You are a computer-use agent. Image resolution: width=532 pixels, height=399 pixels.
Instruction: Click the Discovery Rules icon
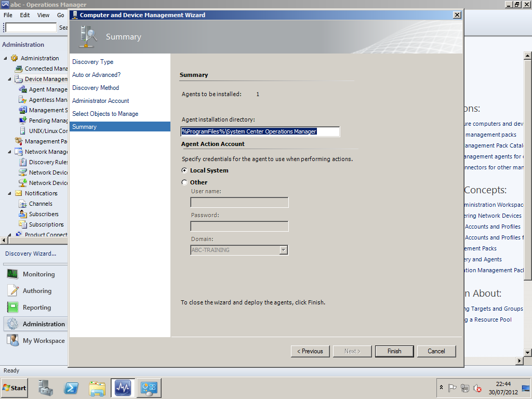[23, 162]
